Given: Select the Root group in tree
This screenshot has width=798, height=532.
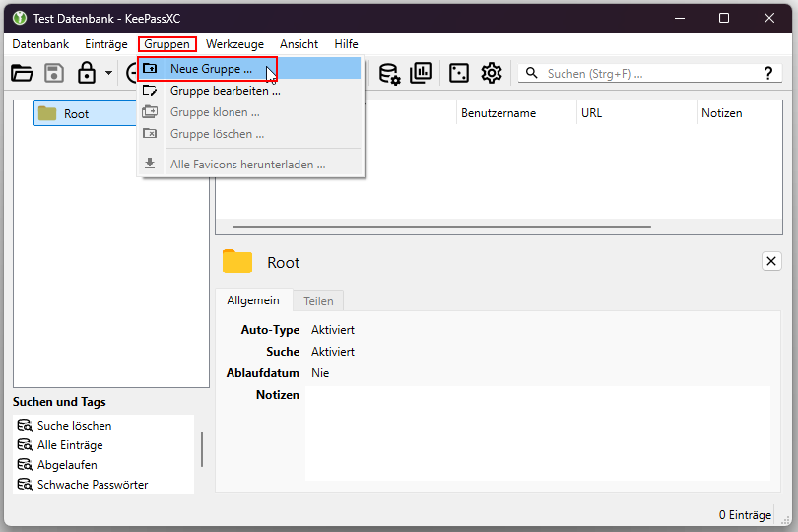Looking at the screenshot, I should tap(85, 113).
